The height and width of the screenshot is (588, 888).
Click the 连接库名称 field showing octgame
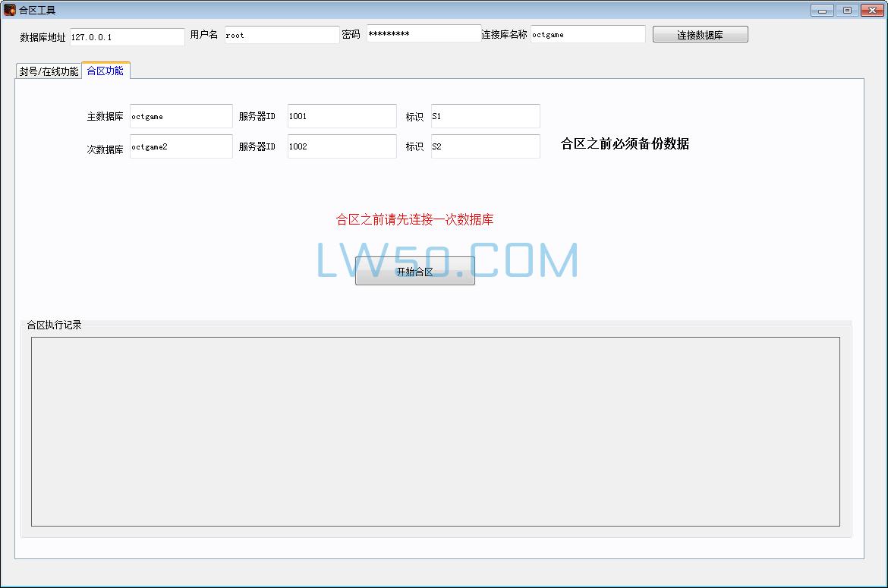tap(588, 34)
